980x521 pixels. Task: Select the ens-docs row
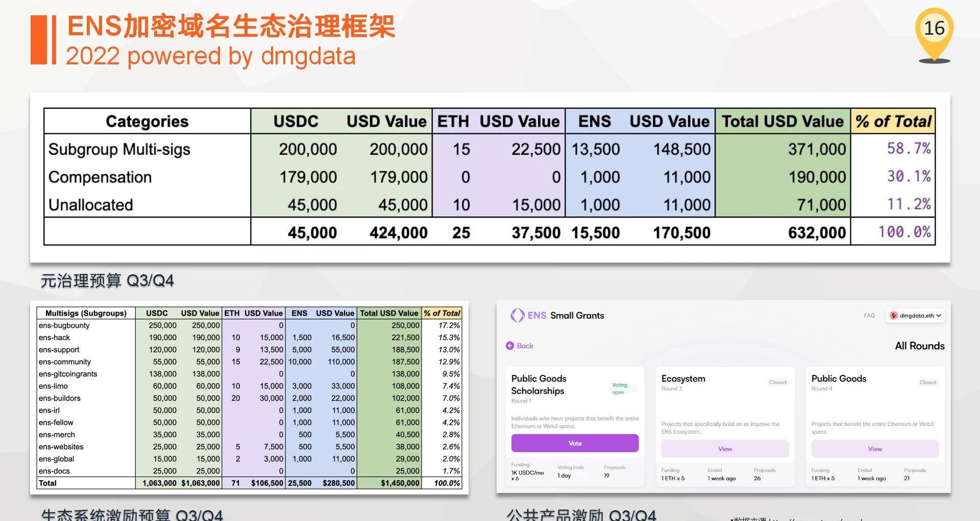click(x=249, y=471)
